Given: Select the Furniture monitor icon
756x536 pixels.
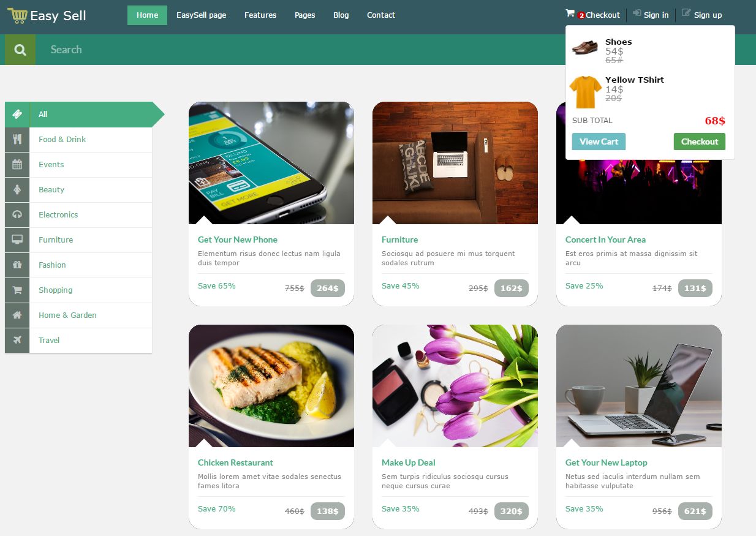Looking at the screenshot, I should (x=17, y=240).
